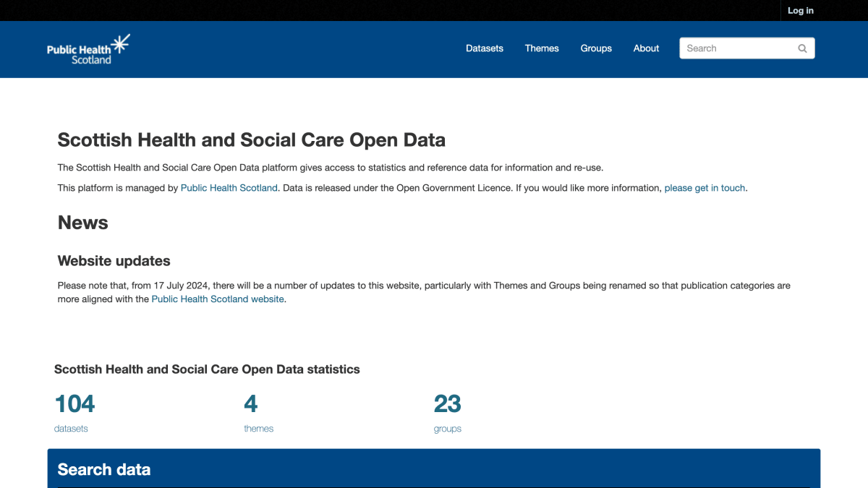The image size is (868, 488).
Task: Click the search magnifier icon
Action: (802, 48)
